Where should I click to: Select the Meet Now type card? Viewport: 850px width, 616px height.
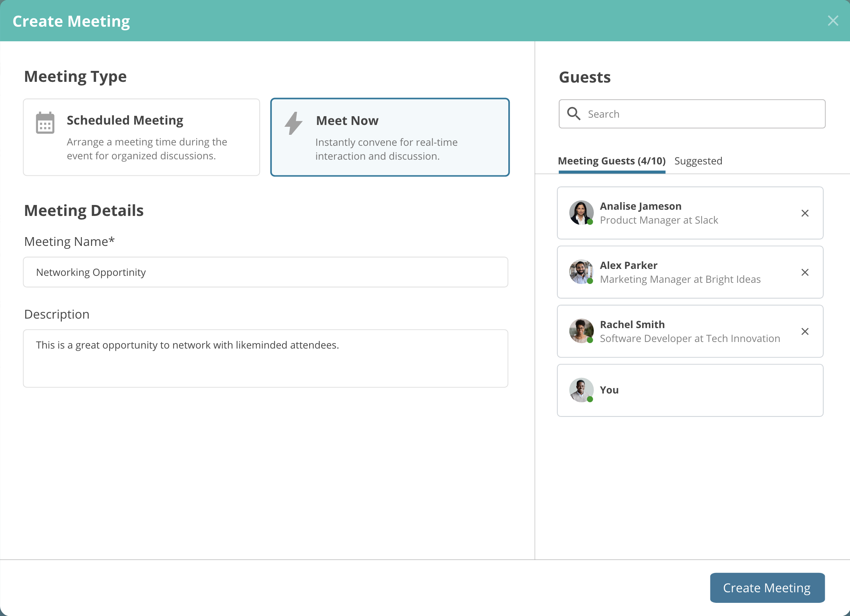(390, 137)
